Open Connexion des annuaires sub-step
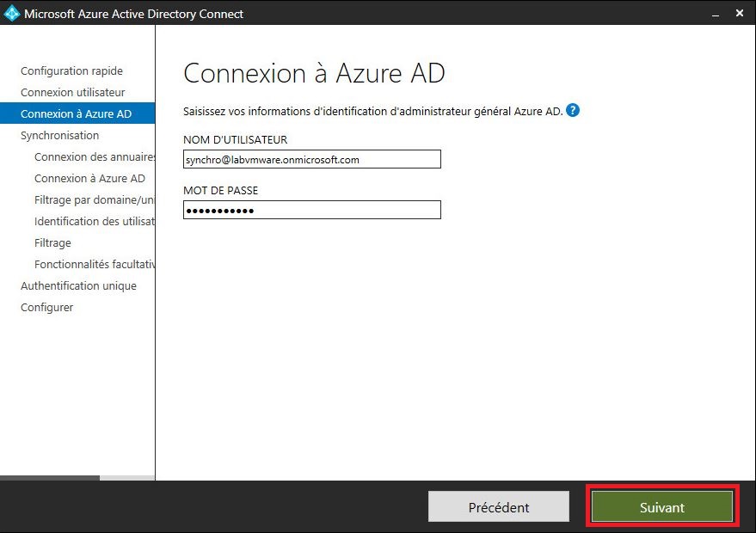Image resolution: width=756 pixels, height=533 pixels. pos(95,156)
